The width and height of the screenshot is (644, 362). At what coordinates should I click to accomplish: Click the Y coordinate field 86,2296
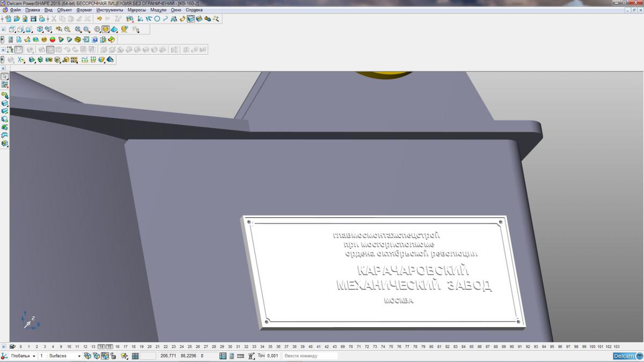click(188, 356)
